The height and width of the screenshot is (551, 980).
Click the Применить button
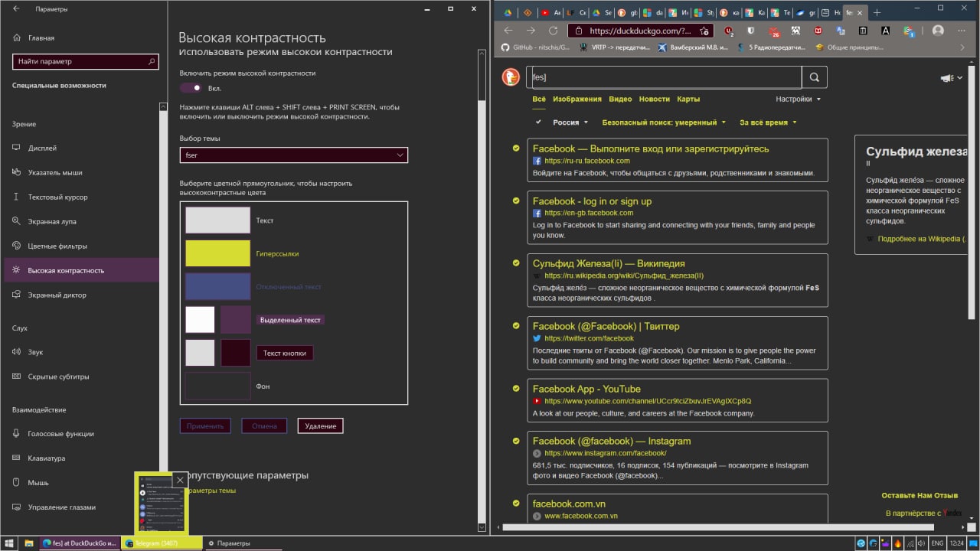click(x=205, y=426)
